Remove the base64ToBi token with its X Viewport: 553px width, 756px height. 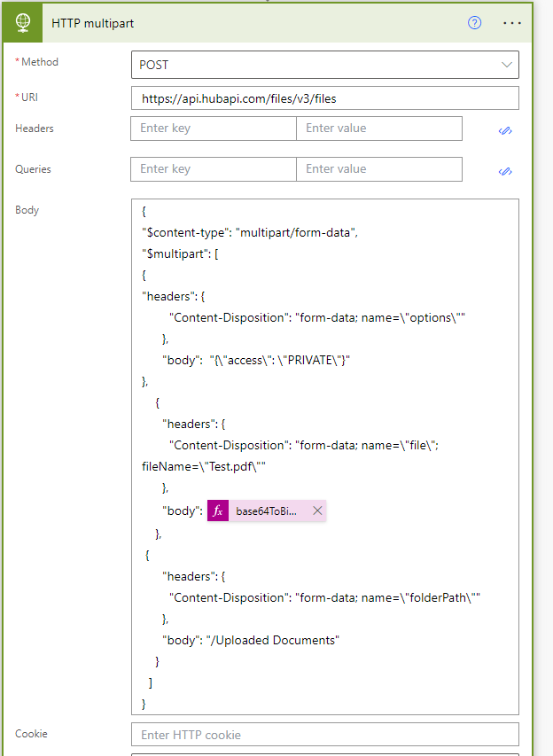[x=317, y=510]
